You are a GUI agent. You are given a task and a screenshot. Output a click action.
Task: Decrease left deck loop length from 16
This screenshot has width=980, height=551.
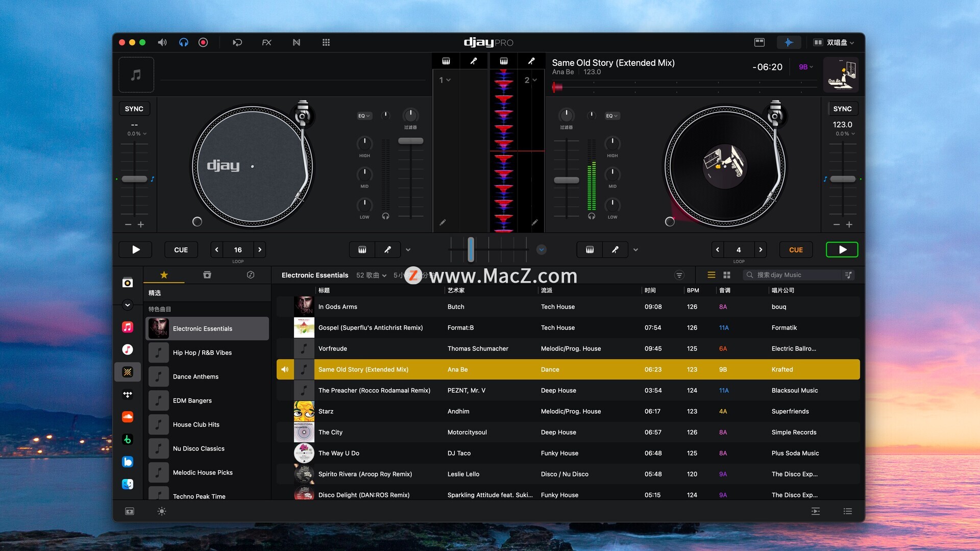[217, 249]
